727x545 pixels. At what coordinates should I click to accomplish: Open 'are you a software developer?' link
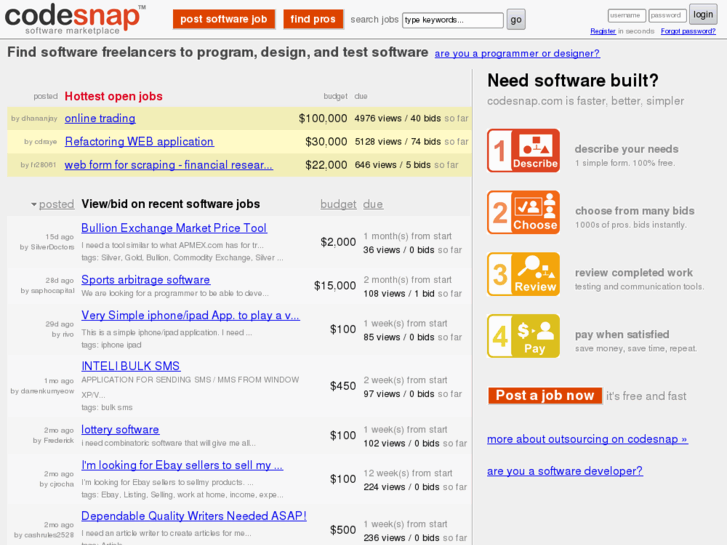[565, 471]
